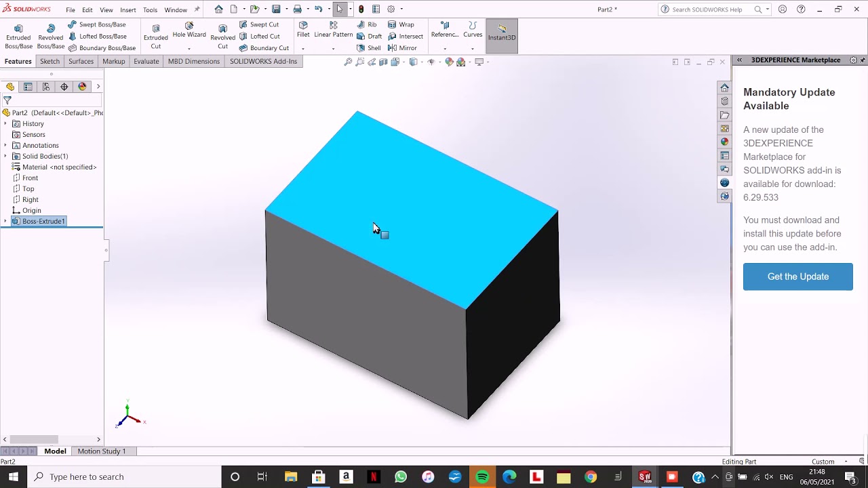Switch to the Surfaces tab

(x=81, y=61)
